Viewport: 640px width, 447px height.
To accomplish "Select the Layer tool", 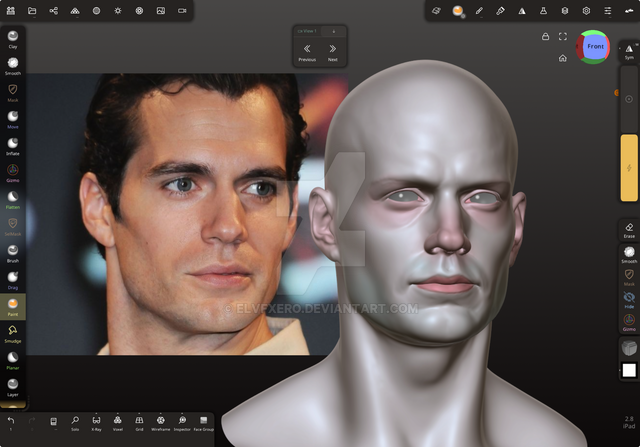I will click(13, 387).
